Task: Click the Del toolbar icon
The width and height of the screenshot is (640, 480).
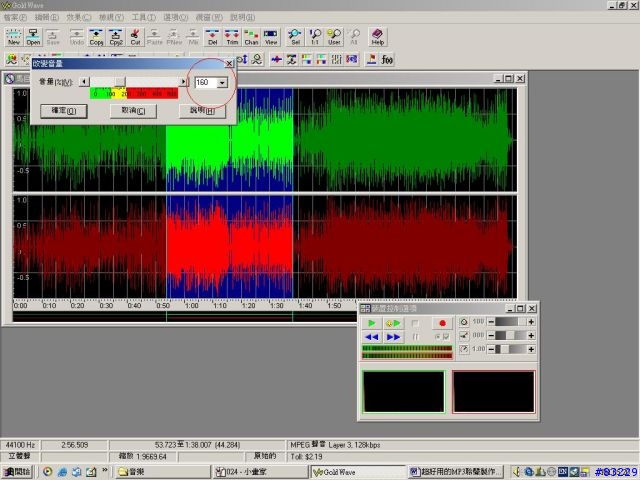Action: 213,37
